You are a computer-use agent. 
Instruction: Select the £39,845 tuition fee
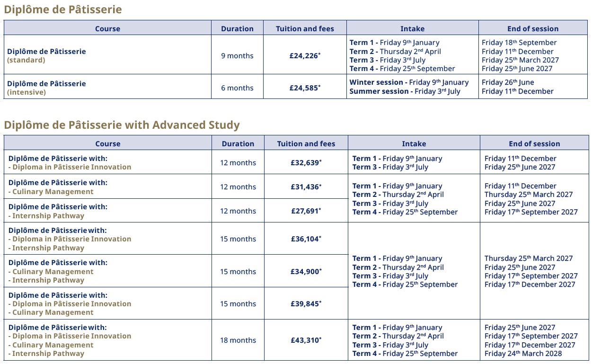point(306,303)
